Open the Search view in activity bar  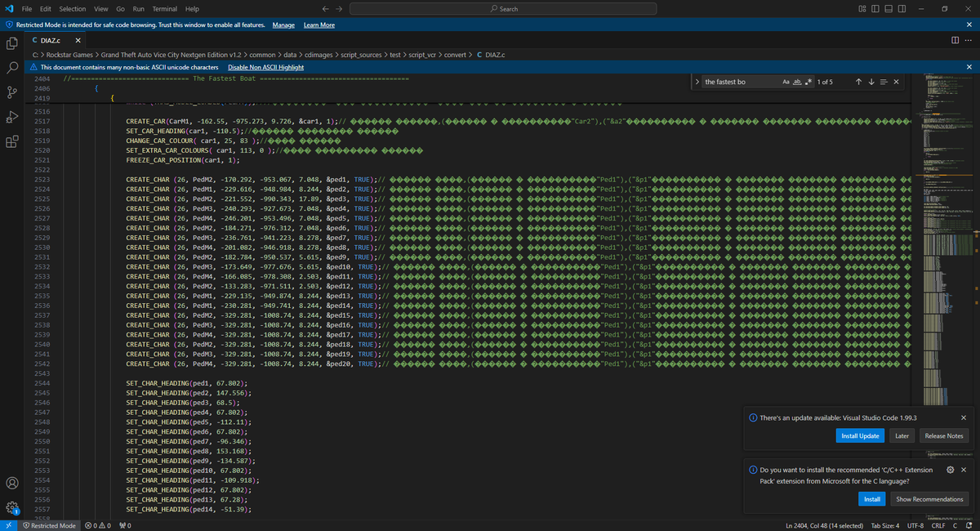[x=12, y=67]
